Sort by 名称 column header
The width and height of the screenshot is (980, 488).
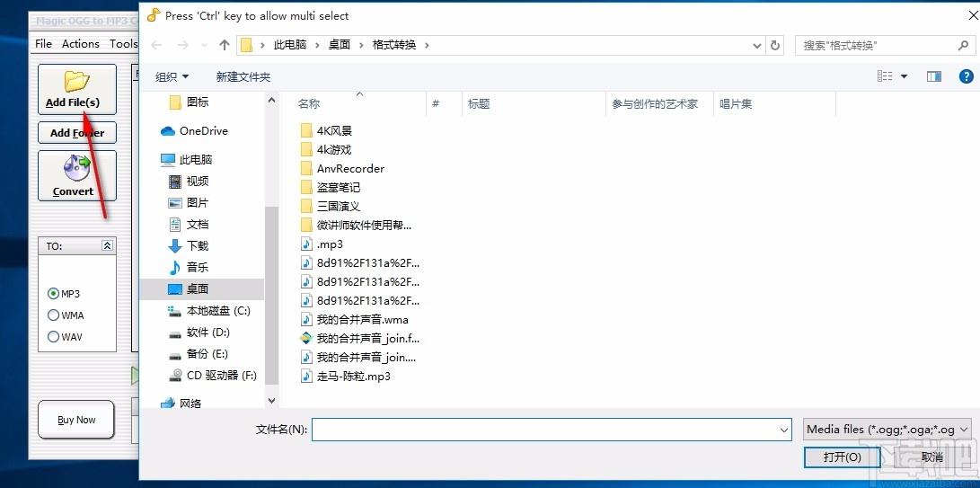click(x=359, y=104)
